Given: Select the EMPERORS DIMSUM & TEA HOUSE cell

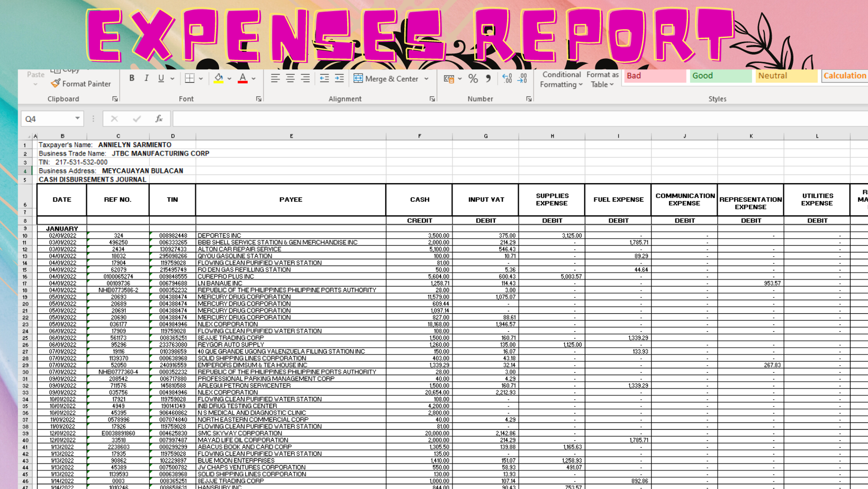Looking at the screenshot, I should click(x=291, y=365).
